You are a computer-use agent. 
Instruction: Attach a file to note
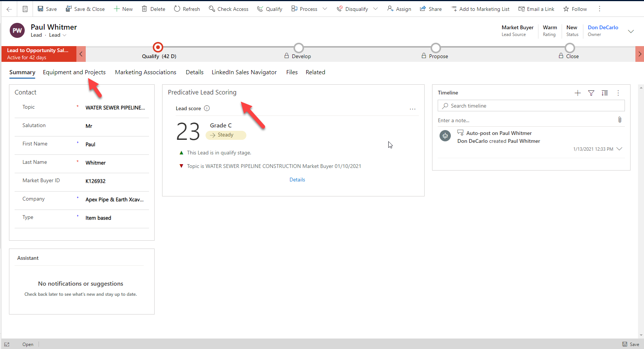(x=620, y=120)
